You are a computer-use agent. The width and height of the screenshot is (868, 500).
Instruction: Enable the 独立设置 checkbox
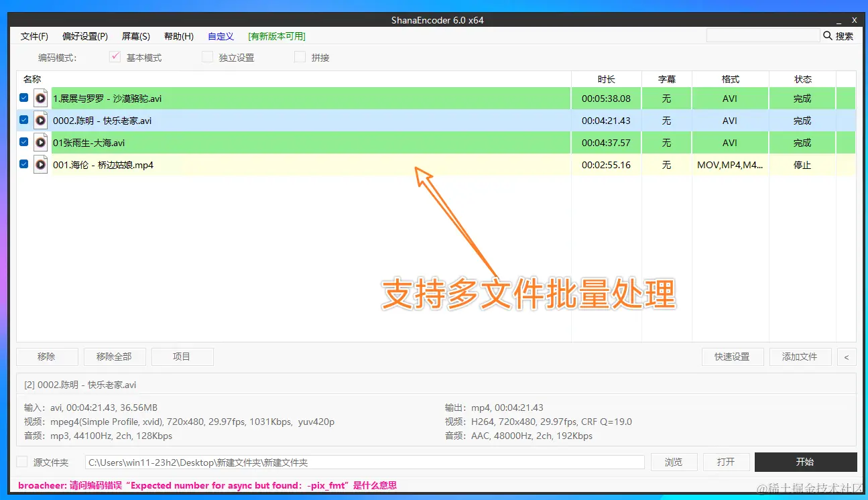pyautogui.click(x=207, y=57)
